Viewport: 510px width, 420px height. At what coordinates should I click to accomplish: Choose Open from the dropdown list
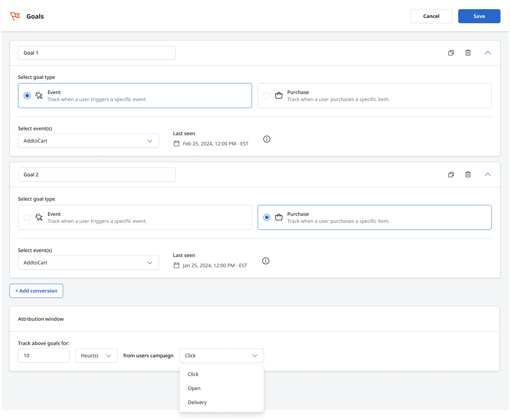pos(222,388)
